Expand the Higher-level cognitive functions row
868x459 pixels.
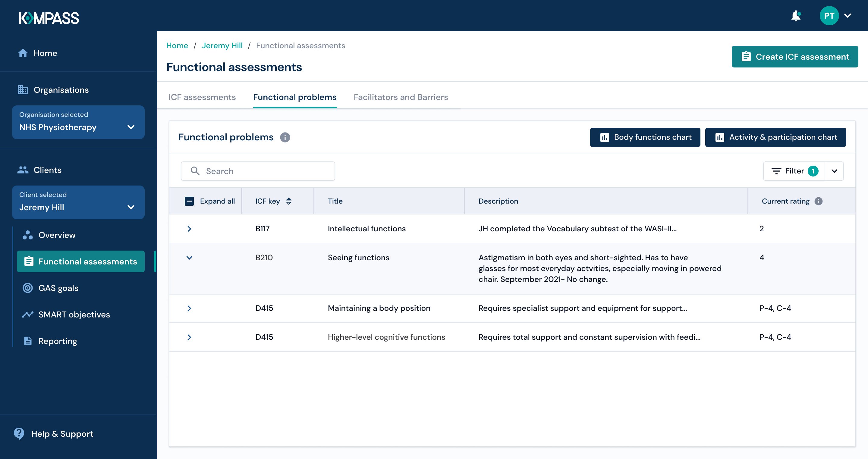point(189,337)
